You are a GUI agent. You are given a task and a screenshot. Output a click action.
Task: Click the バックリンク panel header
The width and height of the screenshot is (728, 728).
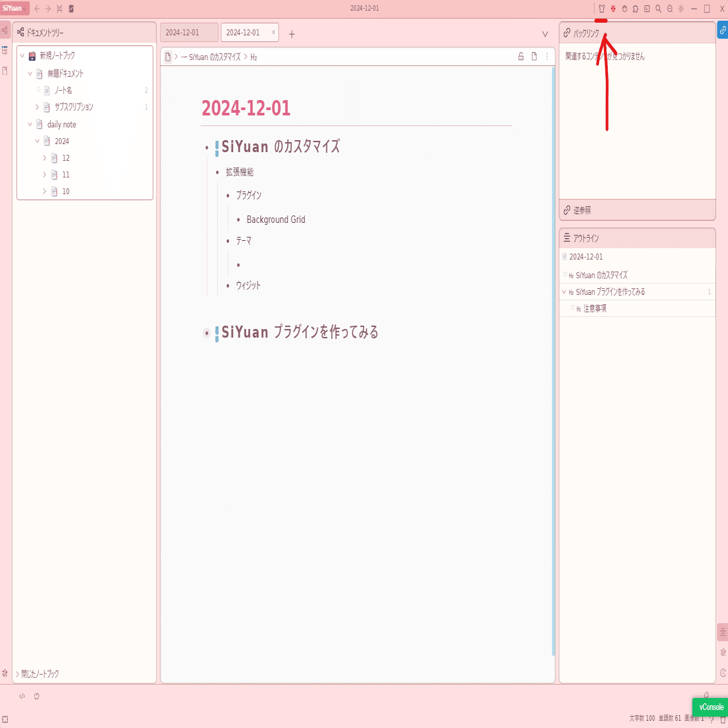[x=637, y=33]
